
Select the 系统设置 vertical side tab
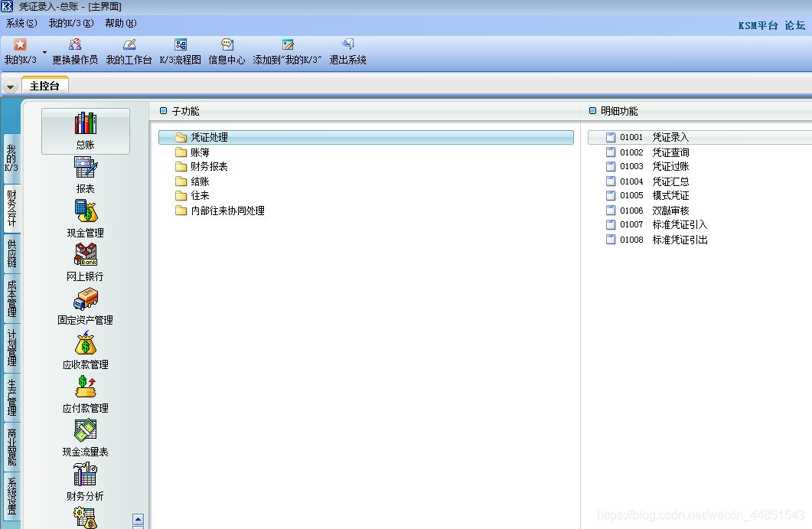tap(11, 496)
